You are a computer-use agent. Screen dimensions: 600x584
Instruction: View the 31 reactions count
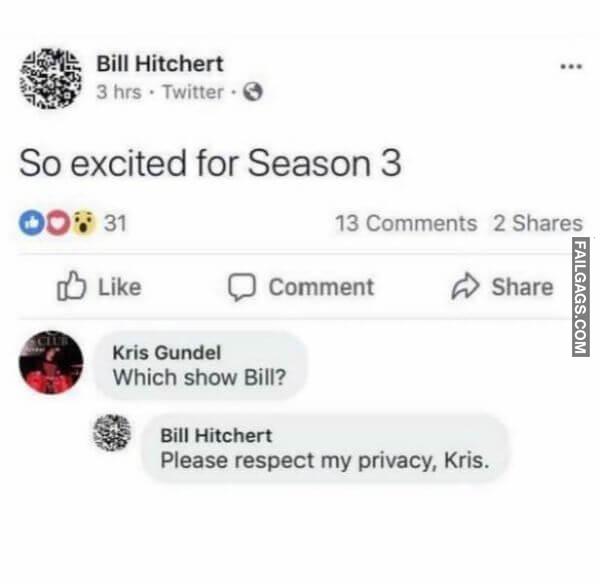115,223
